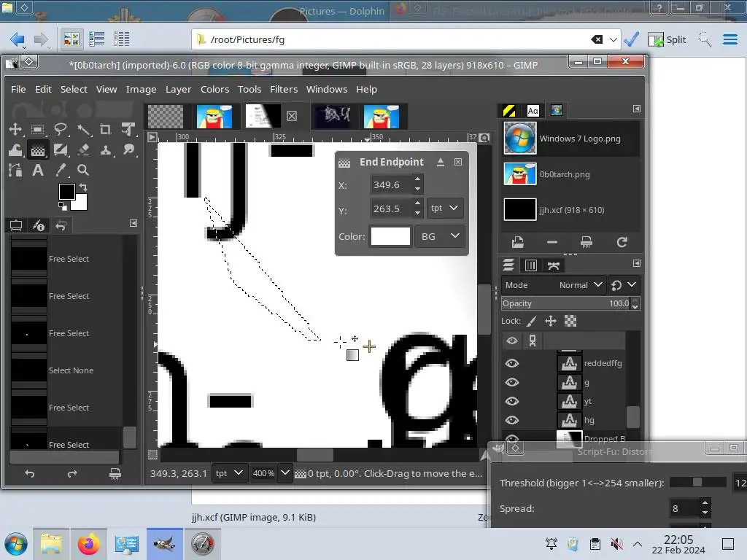Swap foreground and background colors

coord(83,187)
